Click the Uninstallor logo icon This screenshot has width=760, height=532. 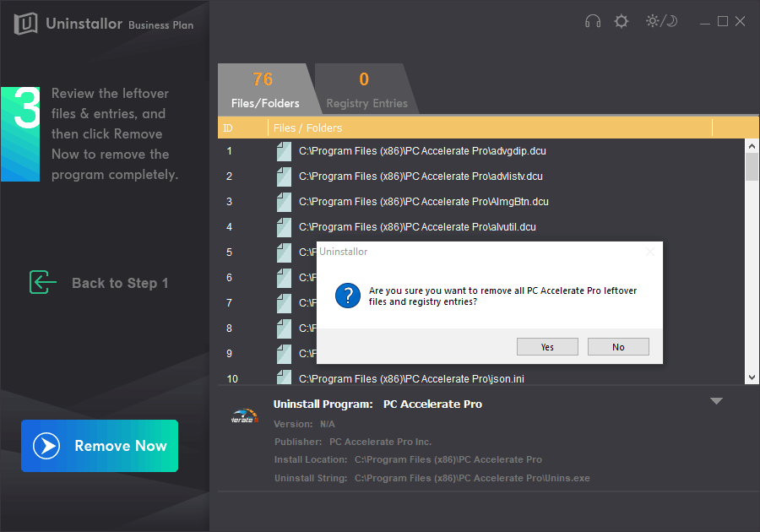25,24
